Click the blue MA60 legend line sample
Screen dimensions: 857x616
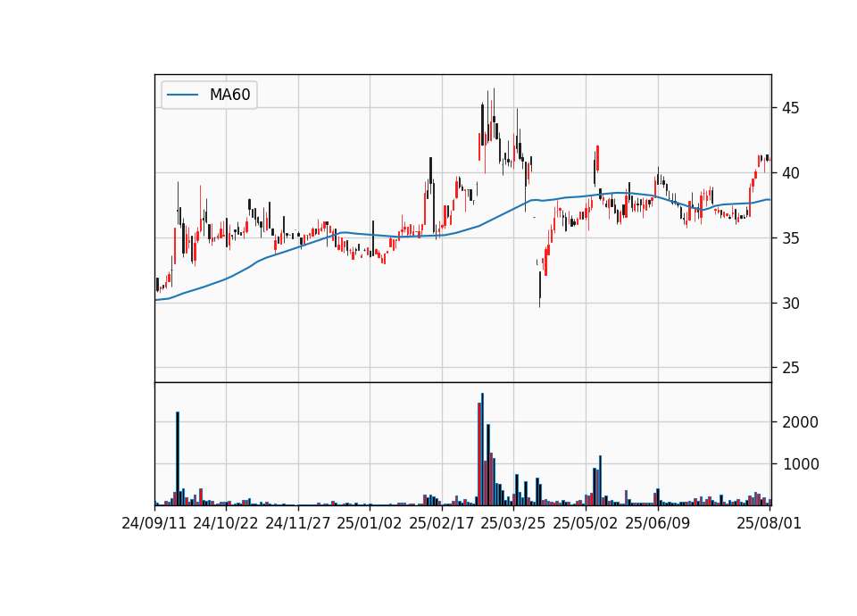click(x=182, y=96)
